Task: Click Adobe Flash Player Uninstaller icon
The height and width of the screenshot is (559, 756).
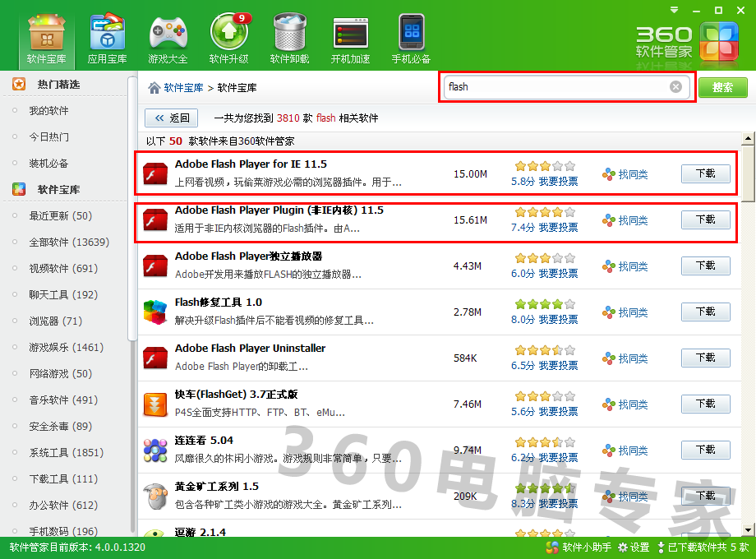Action: [154, 358]
